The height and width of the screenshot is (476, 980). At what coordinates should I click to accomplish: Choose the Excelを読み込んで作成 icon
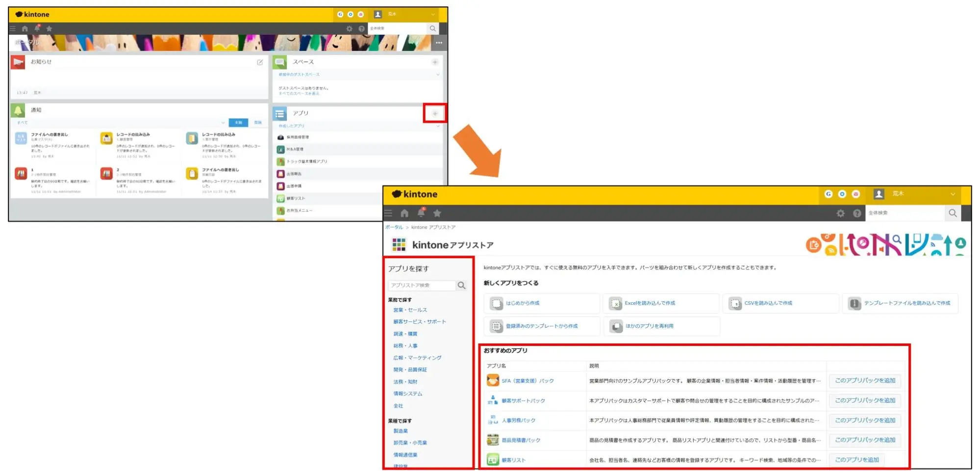point(615,303)
